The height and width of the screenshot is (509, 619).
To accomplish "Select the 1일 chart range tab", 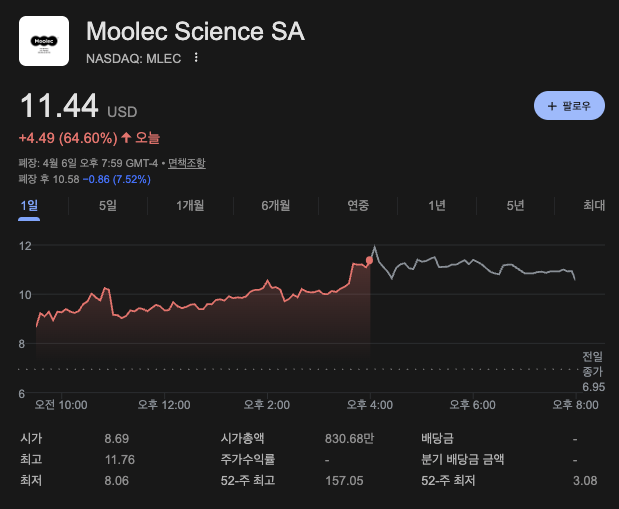I will (x=29, y=205).
